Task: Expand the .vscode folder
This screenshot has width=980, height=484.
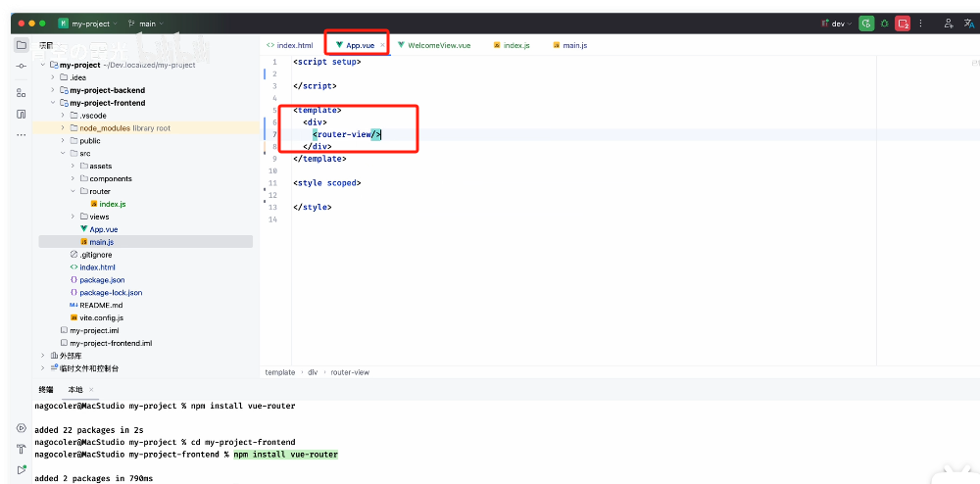Action: click(x=63, y=116)
